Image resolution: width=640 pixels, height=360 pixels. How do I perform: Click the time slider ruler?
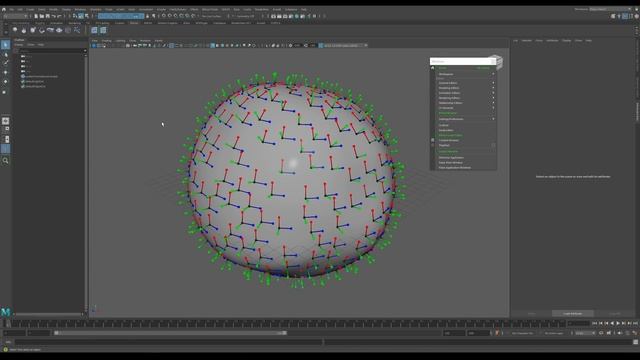[286, 324]
